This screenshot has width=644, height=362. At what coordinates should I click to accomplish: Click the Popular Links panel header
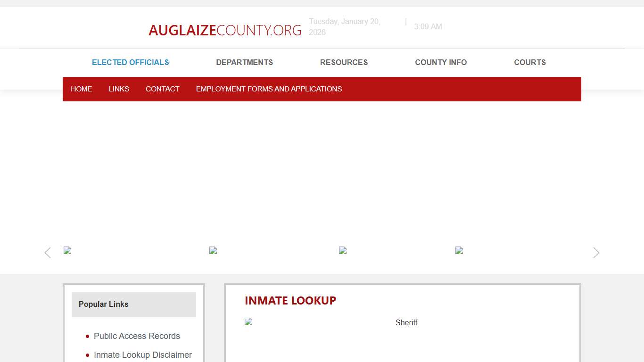[103, 304]
